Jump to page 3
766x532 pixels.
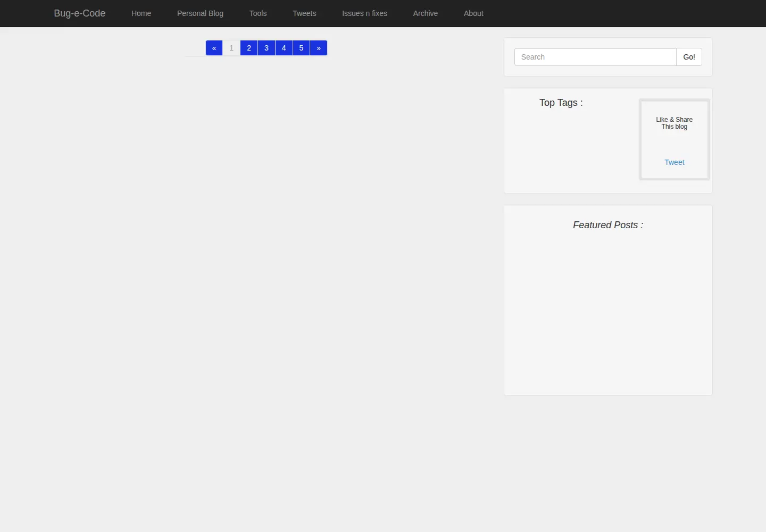(x=267, y=48)
